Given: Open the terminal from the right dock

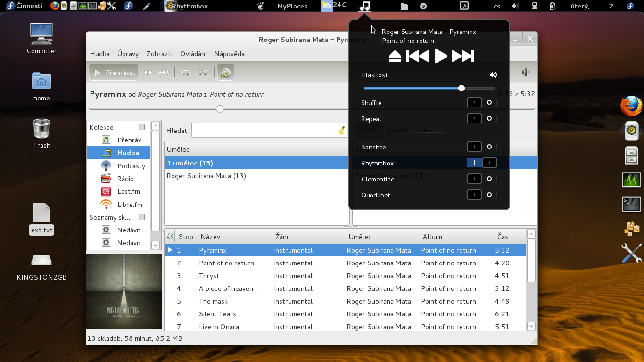Looking at the screenshot, I should click(632, 204).
